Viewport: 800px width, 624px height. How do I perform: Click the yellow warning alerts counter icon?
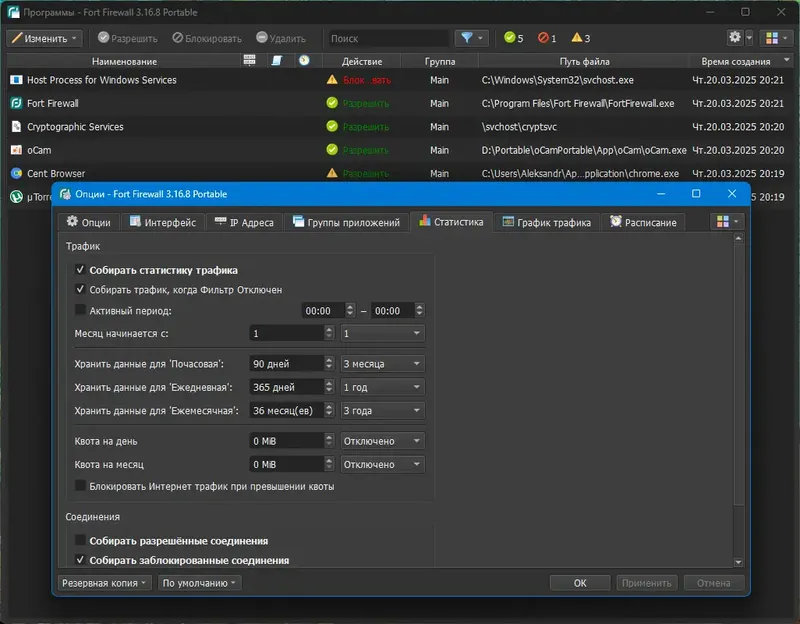point(576,38)
